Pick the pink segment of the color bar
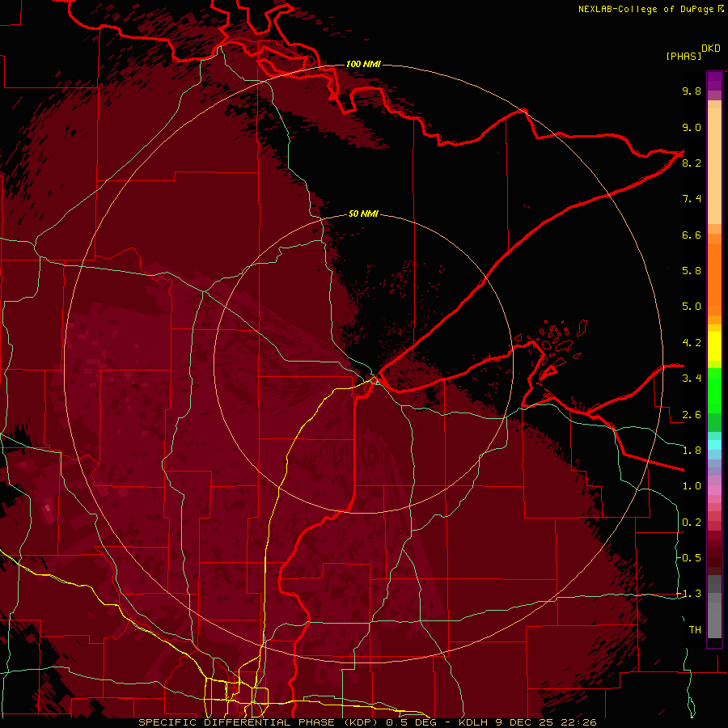The width and height of the screenshot is (728, 728). click(714, 490)
